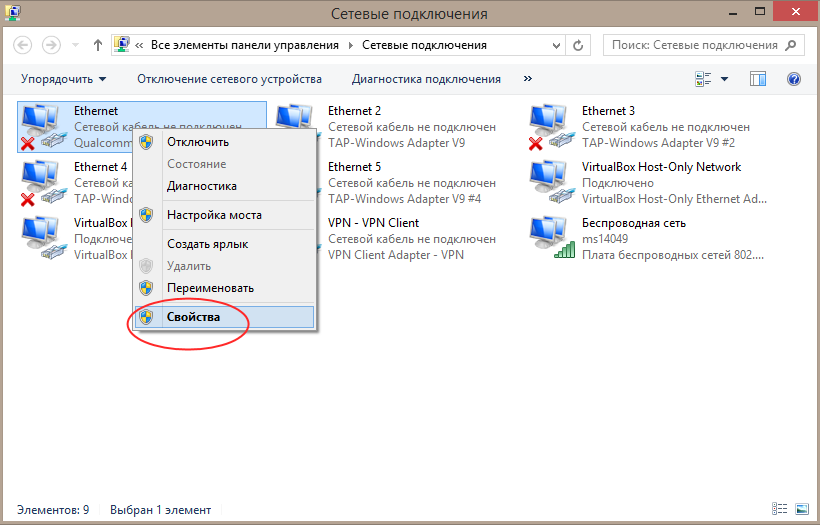The height and width of the screenshot is (525, 820).
Task: Open the address bar history dropdown
Action: (556, 45)
